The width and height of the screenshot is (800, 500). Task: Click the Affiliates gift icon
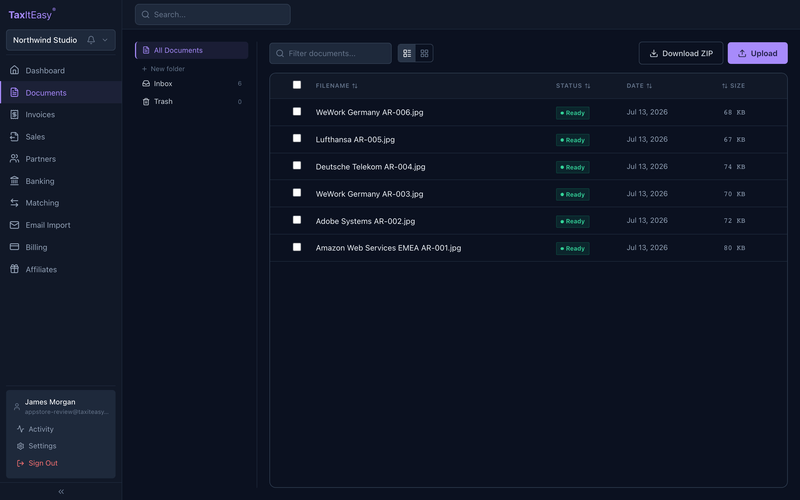(x=14, y=269)
